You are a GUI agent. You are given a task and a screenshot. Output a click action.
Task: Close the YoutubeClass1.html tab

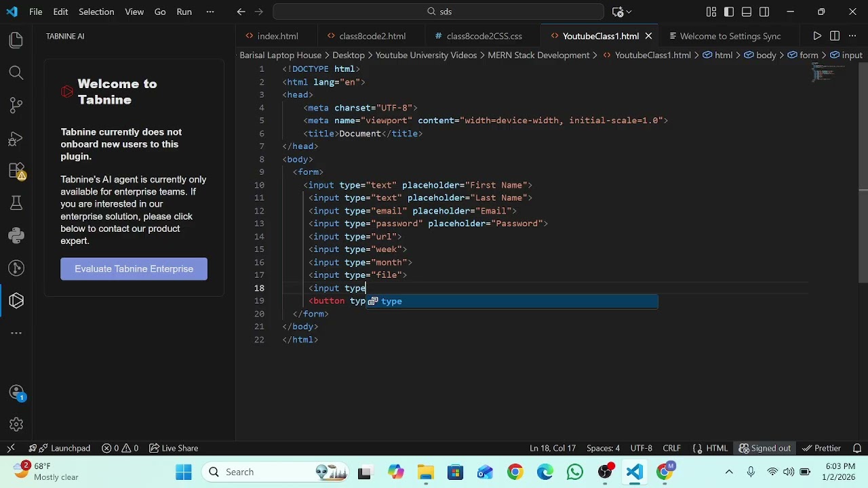pos(648,36)
